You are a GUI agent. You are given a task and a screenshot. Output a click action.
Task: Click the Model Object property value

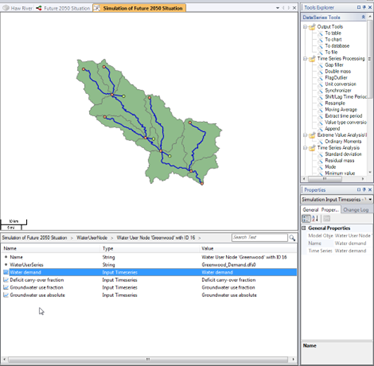(x=353, y=235)
